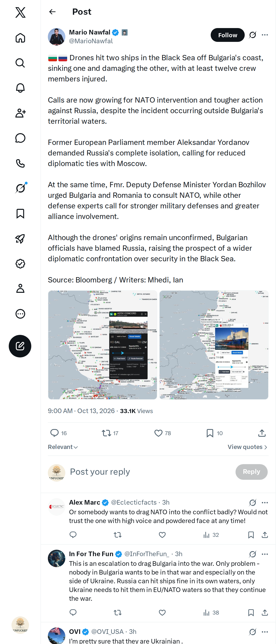Go back using the arrow icon

pyautogui.click(x=52, y=12)
